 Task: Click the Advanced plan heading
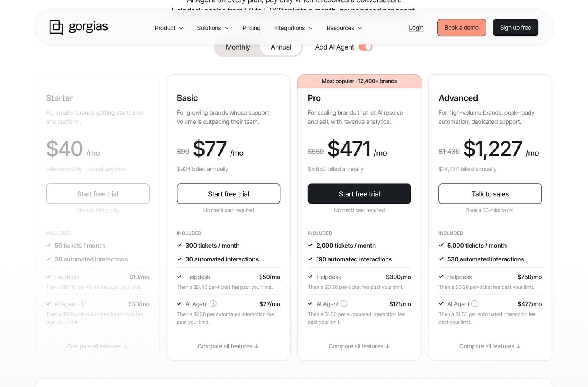(x=458, y=98)
